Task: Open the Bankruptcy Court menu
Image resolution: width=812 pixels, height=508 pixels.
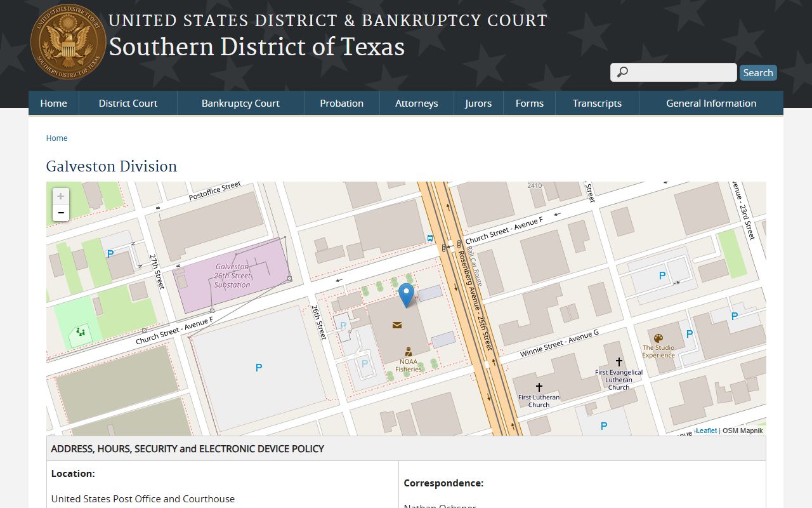Action: point(240,104)
